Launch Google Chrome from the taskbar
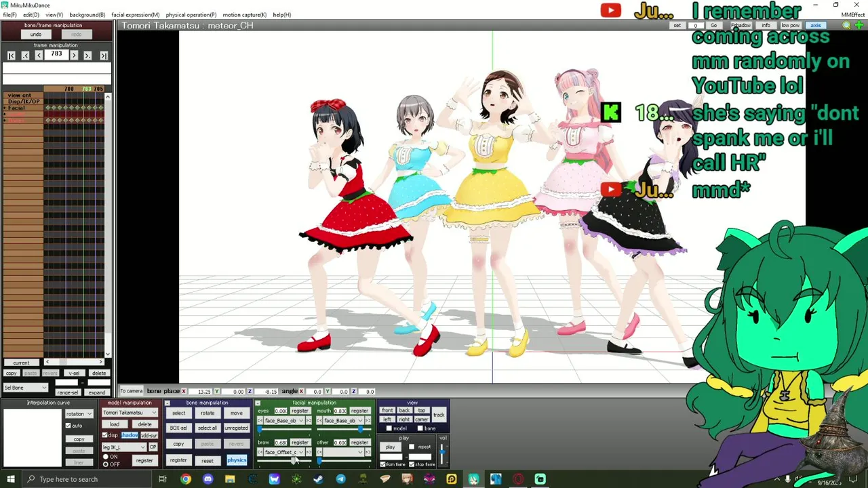 [x=186, y=479]
